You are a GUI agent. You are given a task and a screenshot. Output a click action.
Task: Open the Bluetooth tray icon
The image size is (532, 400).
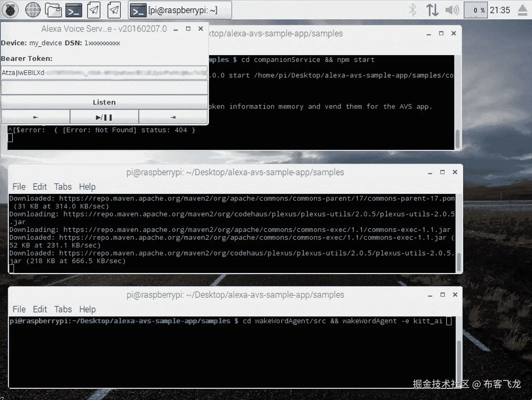pos(413,10)
